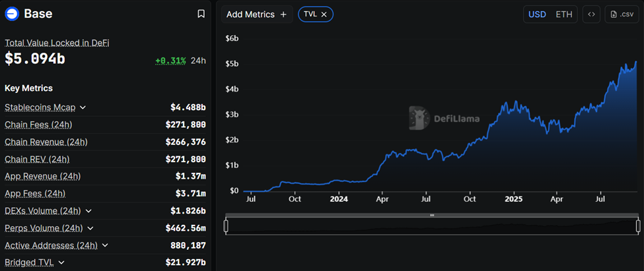Click the right handle of the range slider
Image resolution: width=644 pixels, height=271 pixels.
click(x=638, y=226)
